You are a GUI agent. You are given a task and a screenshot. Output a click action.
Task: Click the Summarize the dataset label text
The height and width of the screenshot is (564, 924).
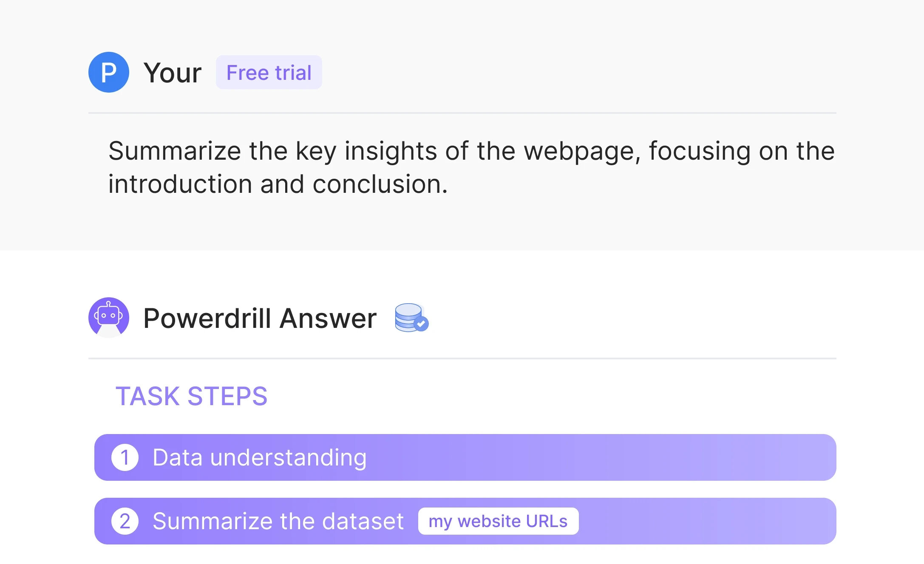click(278, 521)
